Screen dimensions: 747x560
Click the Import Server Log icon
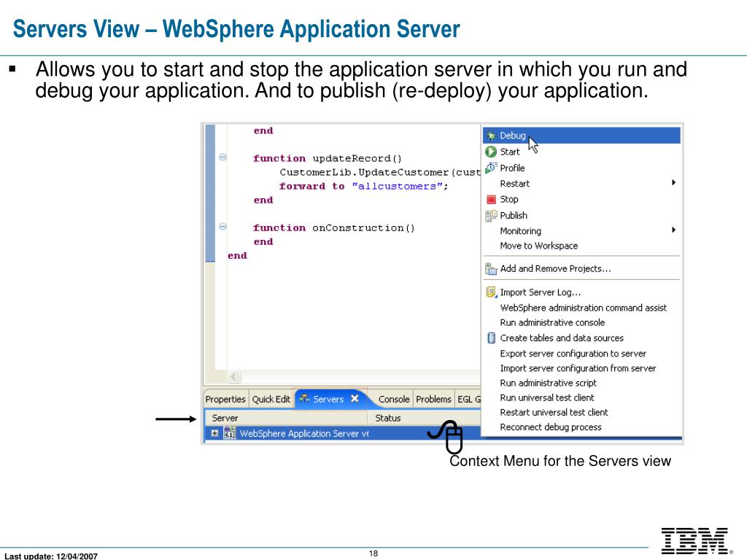click(x=491, y=292)
